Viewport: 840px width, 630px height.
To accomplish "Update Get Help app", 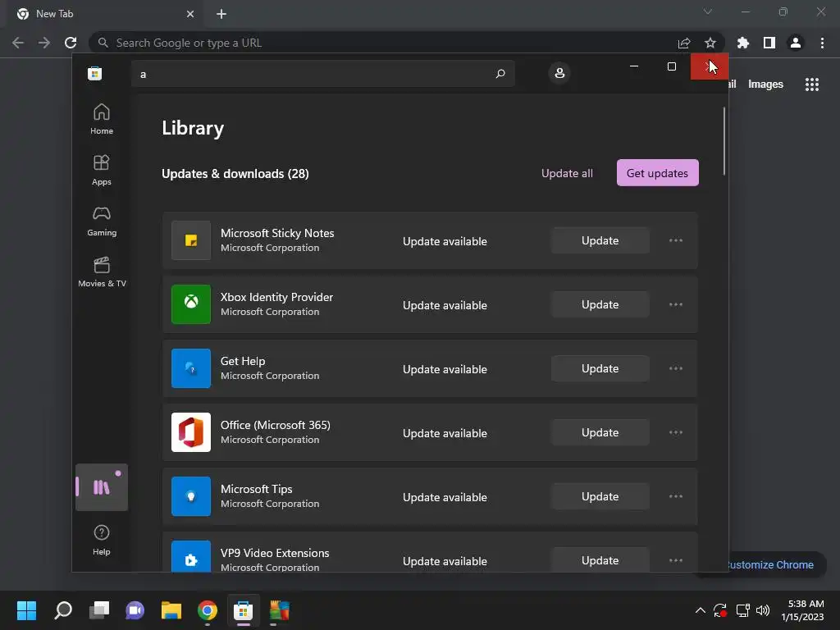I will (x=600, y=368).
